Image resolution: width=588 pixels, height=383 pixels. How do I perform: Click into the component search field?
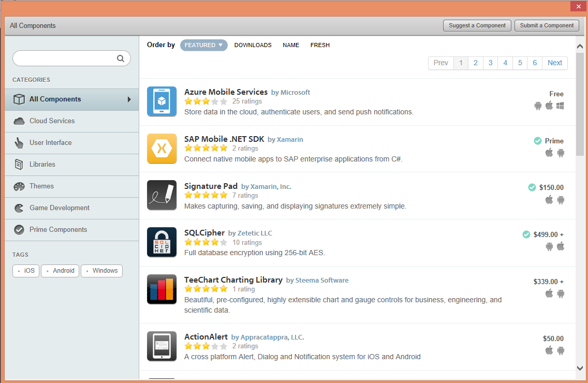pyautogui.click(x=71, y=58)
